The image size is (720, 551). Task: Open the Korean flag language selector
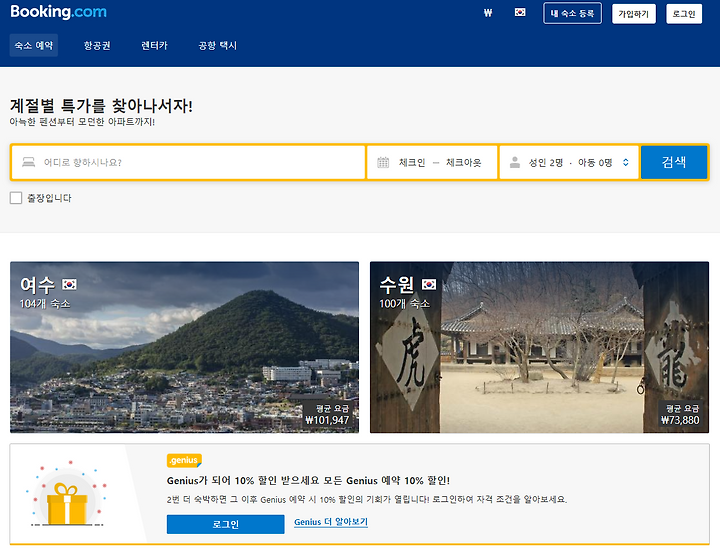tap(520, 12)
